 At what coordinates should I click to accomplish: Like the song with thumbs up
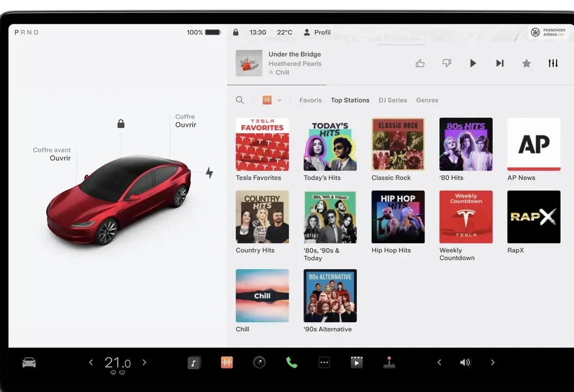point(420,63)
